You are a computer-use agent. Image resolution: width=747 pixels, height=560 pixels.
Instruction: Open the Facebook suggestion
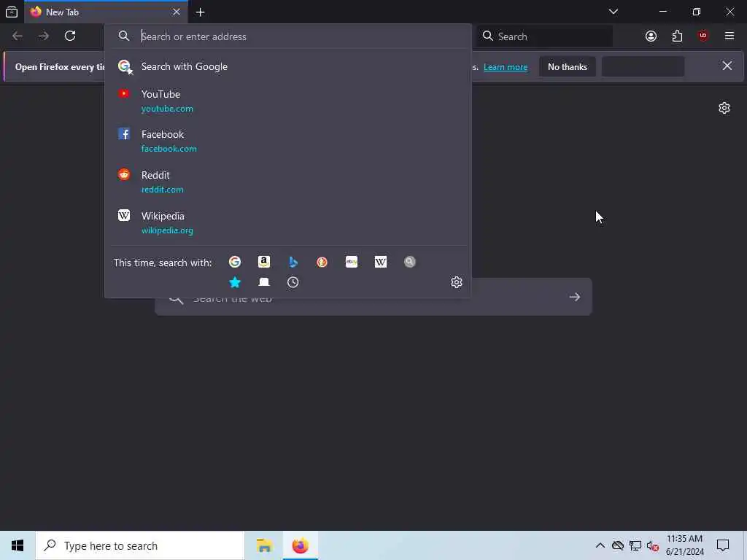(x=287, y=141)
